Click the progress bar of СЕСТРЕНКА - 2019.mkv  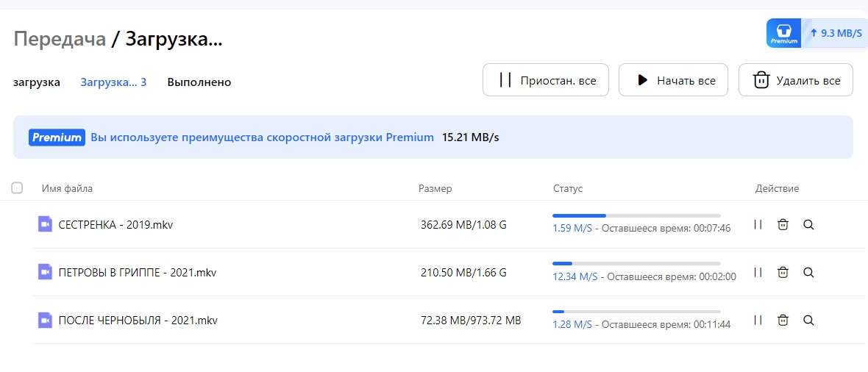[636, 215]
